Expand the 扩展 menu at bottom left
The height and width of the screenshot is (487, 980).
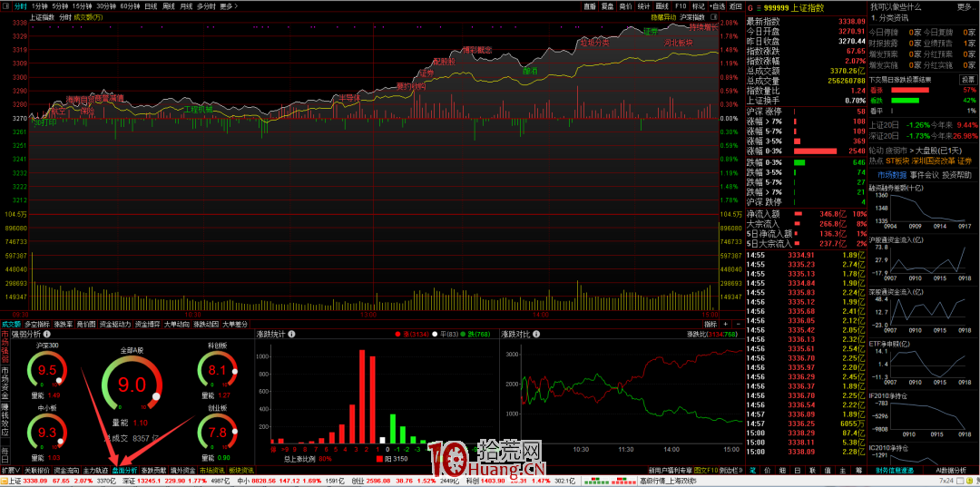11,470
